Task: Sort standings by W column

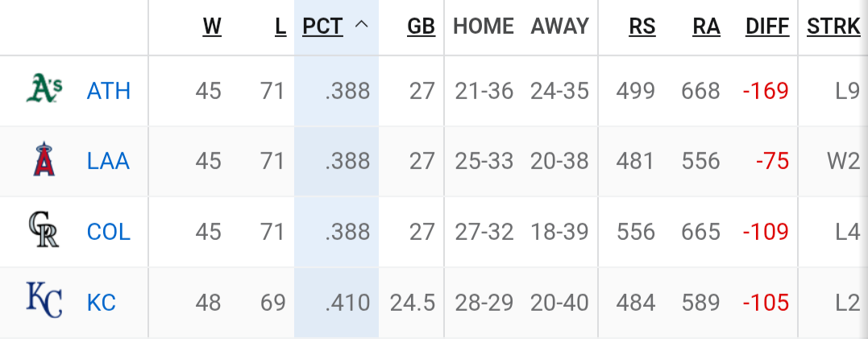Action: point(212,26)
